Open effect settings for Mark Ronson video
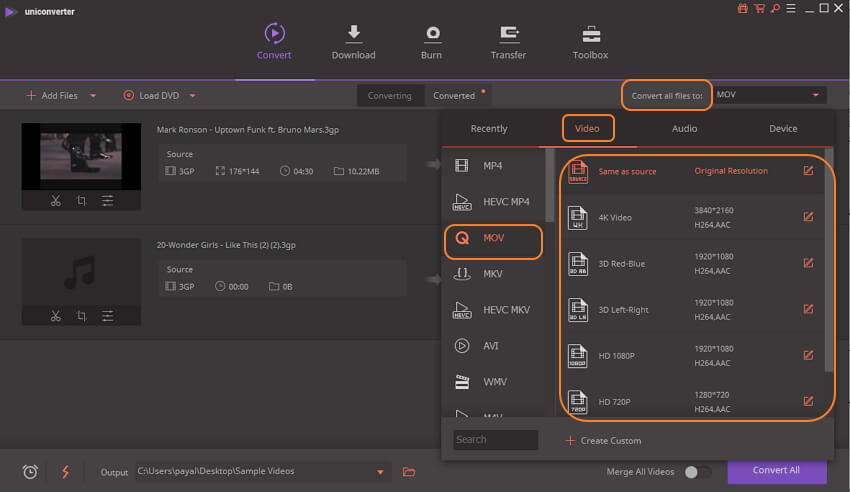Viewport: 850px width, 492px height. coord(107,201)
